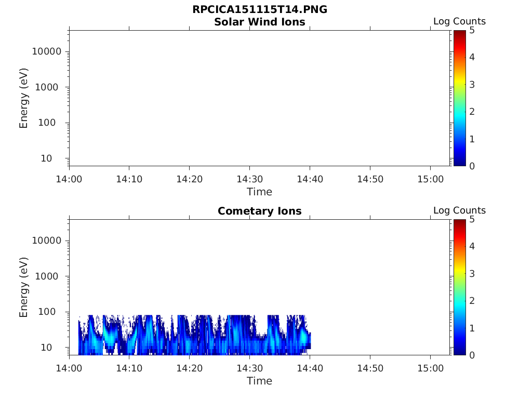
Task: Click the RPCICA151115T14.PNG figure title
Action: point(260,9)
